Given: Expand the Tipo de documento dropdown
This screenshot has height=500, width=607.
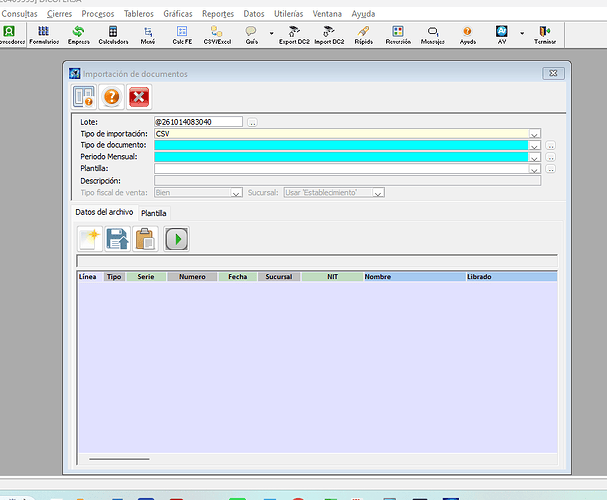Looking at the screenshot, I should (x=534, y=146).
